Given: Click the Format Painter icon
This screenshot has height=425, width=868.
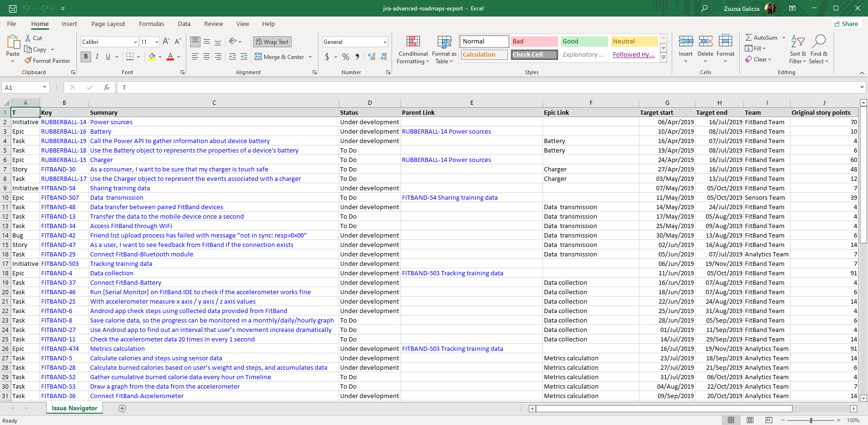Looking at the screenshot, I should [28, 61].
